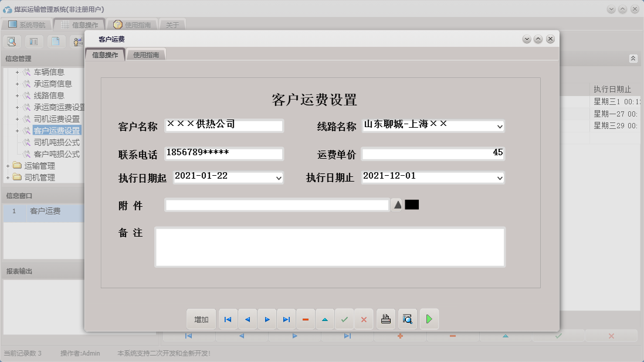
Task: Open the 执行日期止 date dropdown
Action: (x=499, y=176)
